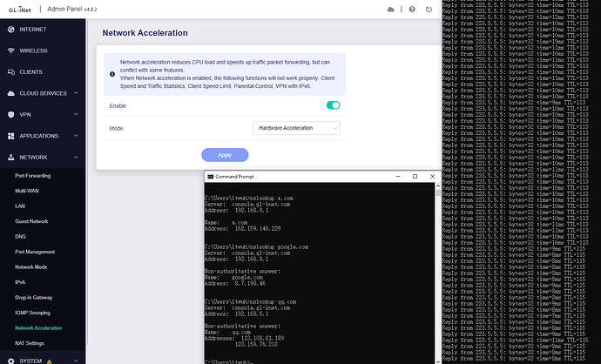The width and height of the screenshot is (601, 364).
Task: Open the Hardware Acceleration mode dropdown
Action: [296, 128]
